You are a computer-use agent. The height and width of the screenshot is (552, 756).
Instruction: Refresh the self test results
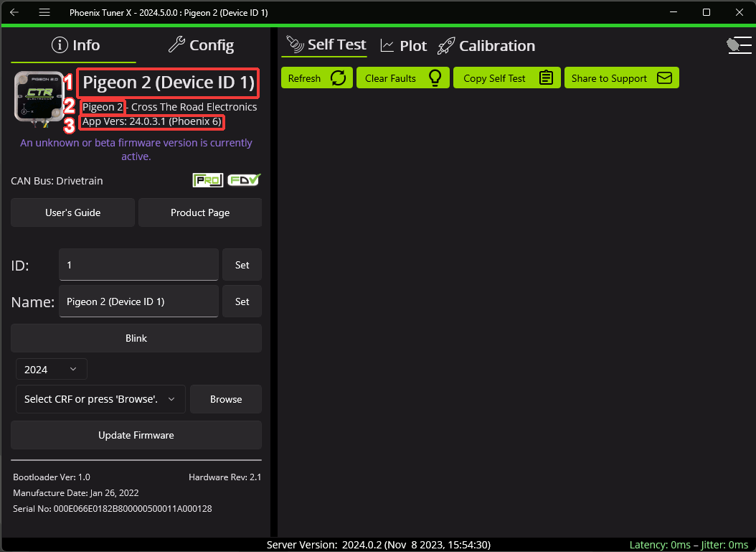317,78
